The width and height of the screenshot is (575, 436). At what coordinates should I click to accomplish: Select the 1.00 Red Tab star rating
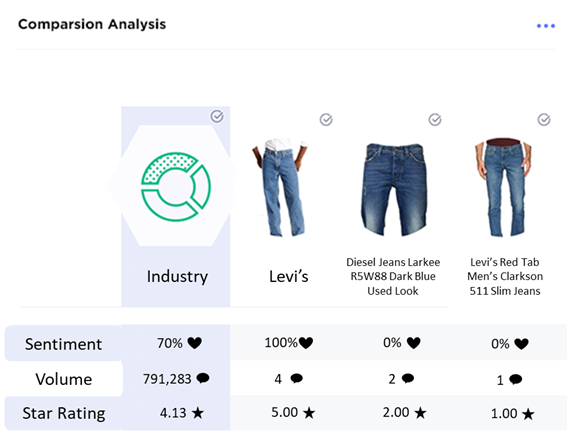pos(504,414)
